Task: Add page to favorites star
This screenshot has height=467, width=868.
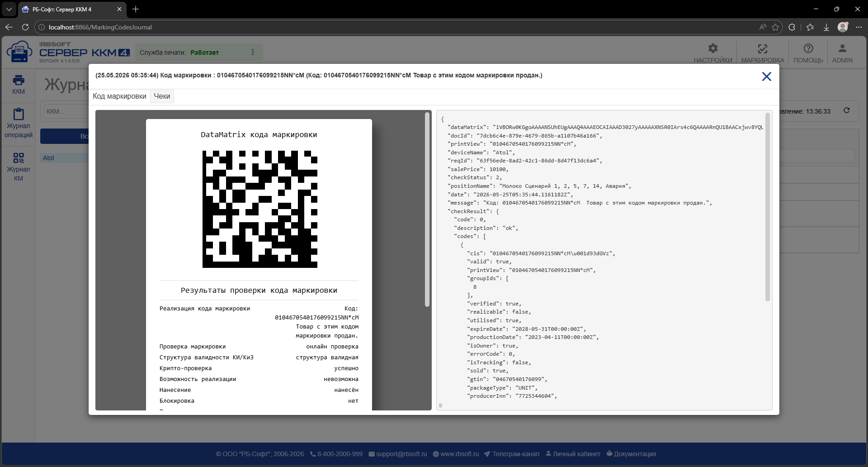Action: click(775, 27)
